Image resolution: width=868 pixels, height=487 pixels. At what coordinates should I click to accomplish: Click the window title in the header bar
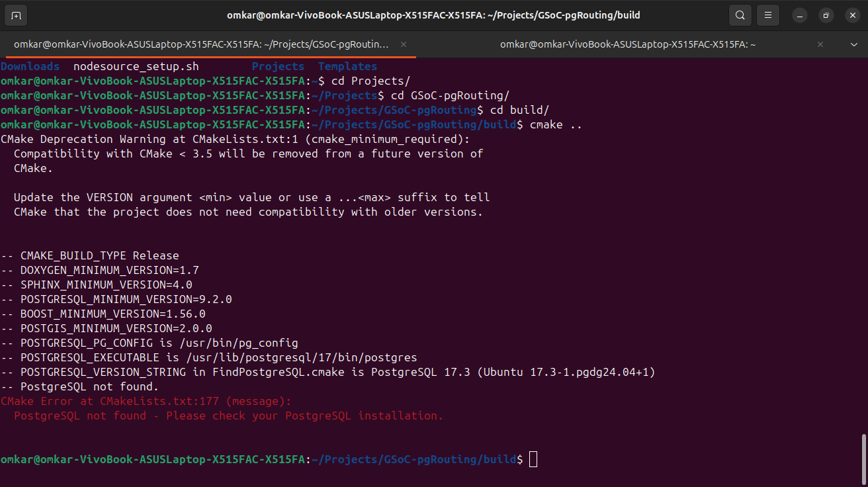pos(434,15)
